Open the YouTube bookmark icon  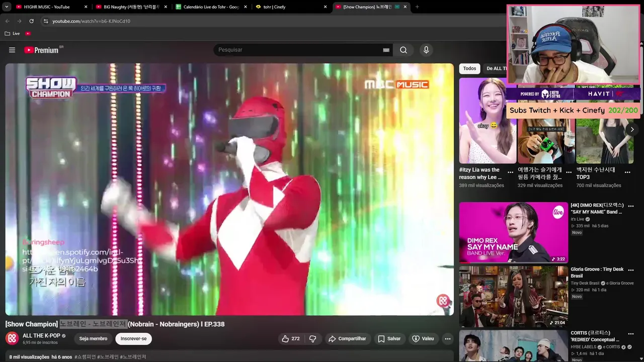click(28, 34)
